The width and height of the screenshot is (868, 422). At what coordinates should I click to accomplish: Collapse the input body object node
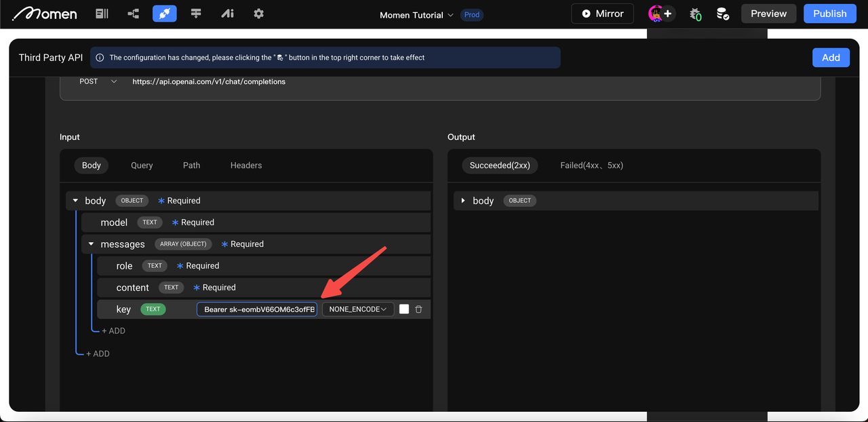tap(75, 201)
